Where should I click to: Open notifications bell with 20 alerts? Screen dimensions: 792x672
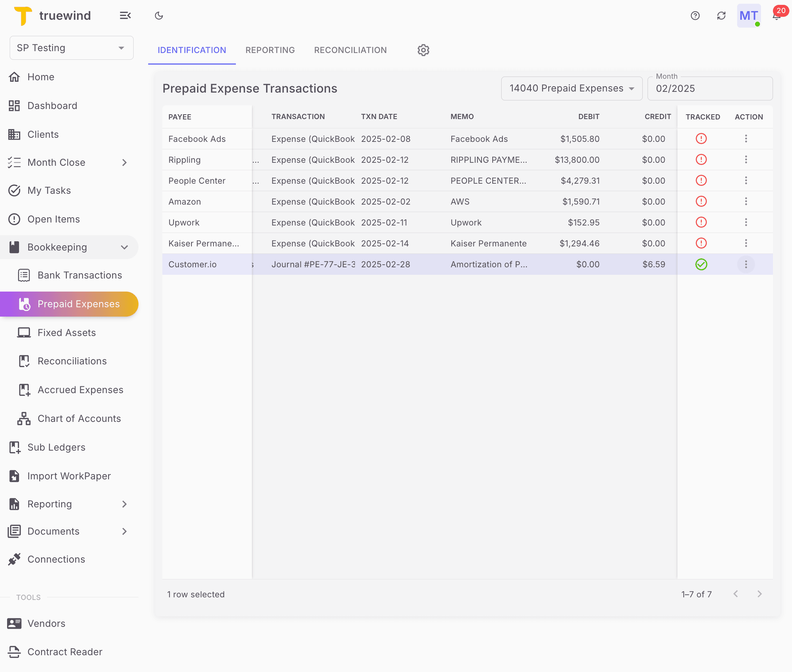coord(776,16)
